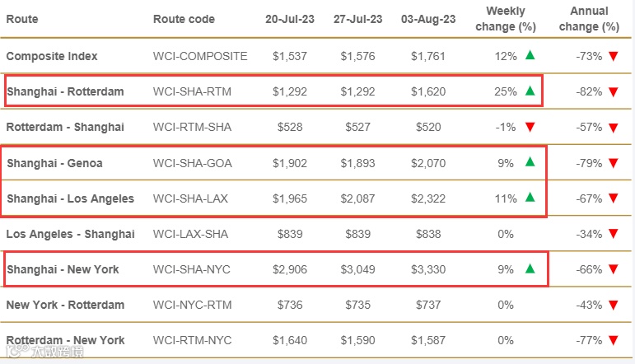Click route code WCI-COMPOSITE
Screen dimensions: 635x364
200,56
